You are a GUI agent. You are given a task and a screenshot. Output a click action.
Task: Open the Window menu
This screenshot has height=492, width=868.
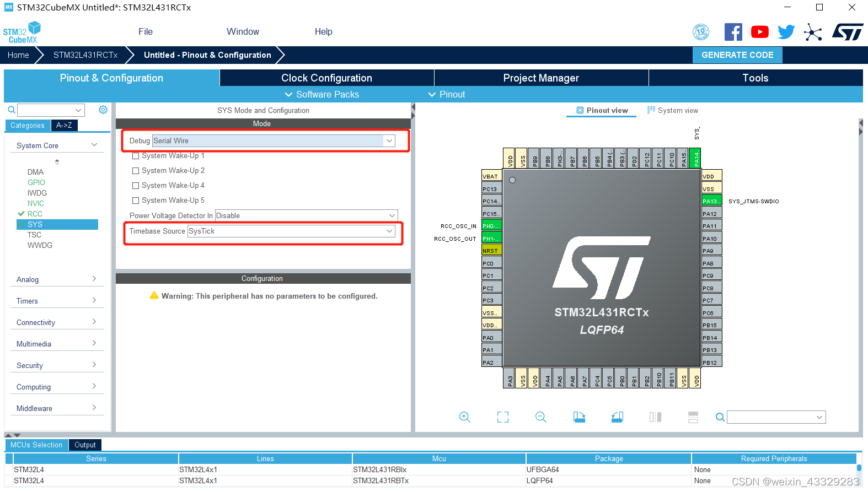coord(243,31)
